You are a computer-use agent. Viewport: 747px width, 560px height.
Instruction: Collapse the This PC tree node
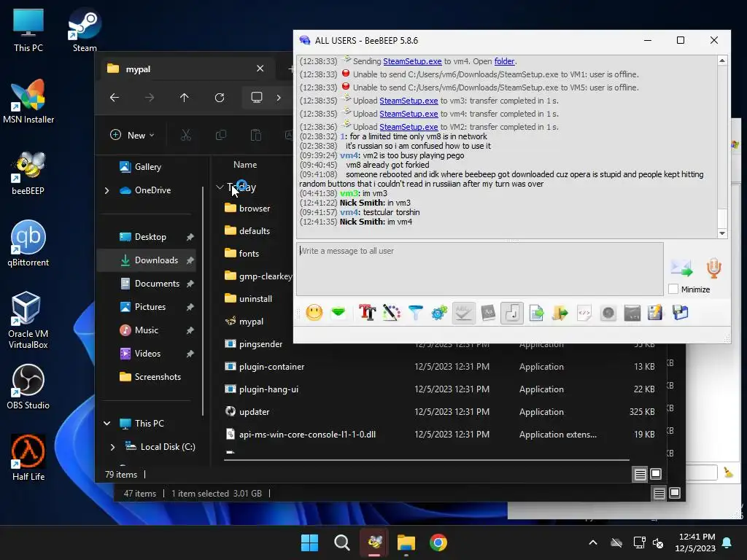click(x=107, y=424)
